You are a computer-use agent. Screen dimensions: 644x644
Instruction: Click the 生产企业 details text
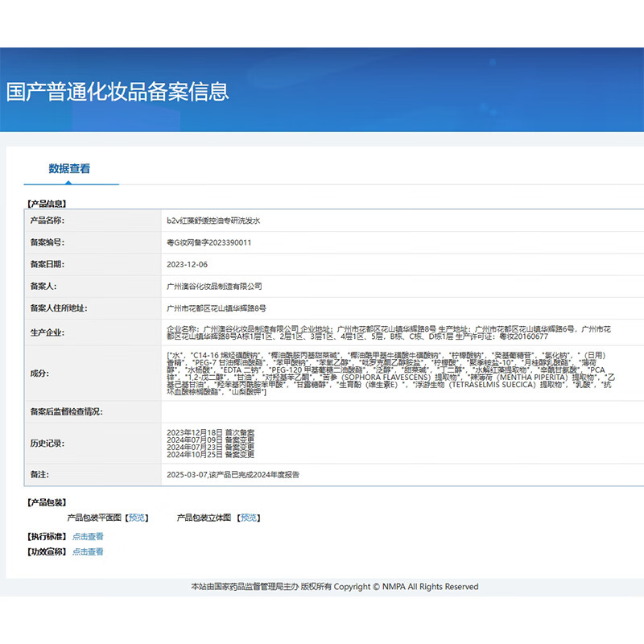388,332
